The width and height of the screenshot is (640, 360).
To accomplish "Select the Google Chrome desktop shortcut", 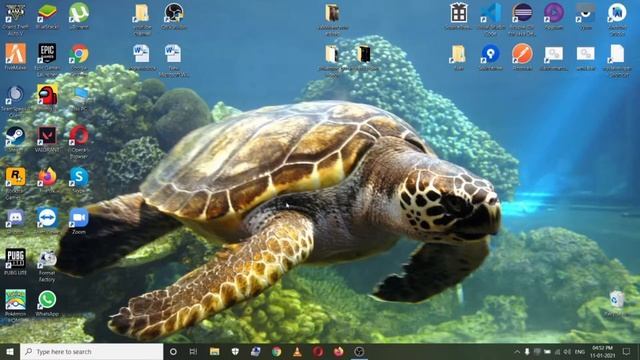I will coord(79,59).
